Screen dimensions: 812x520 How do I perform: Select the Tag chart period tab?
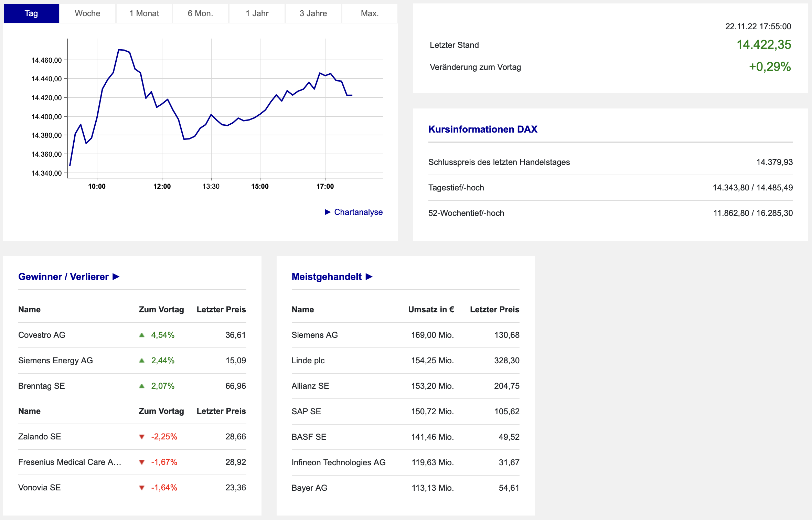point(31,13)
